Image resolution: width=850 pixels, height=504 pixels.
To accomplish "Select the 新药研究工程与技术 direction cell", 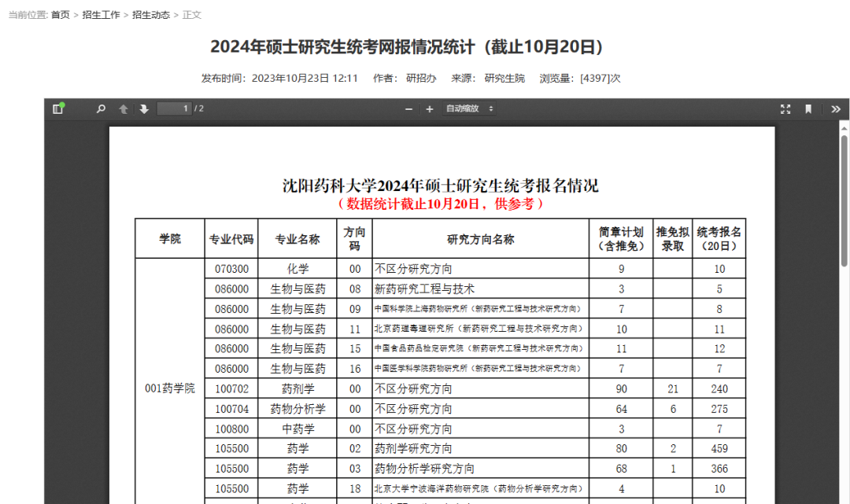I will point(480,289).
